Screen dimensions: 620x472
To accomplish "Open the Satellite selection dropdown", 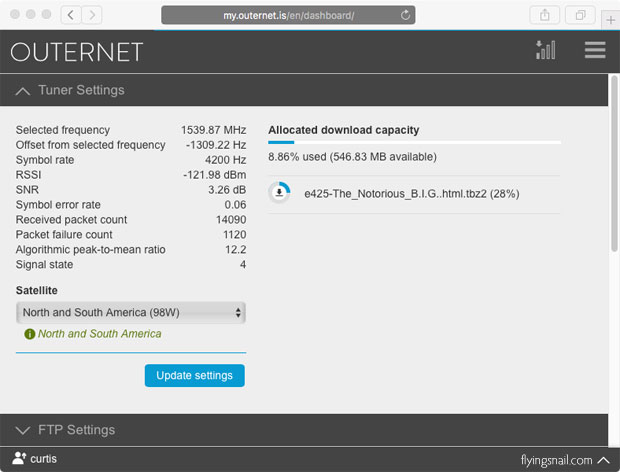I will point(131,313).
